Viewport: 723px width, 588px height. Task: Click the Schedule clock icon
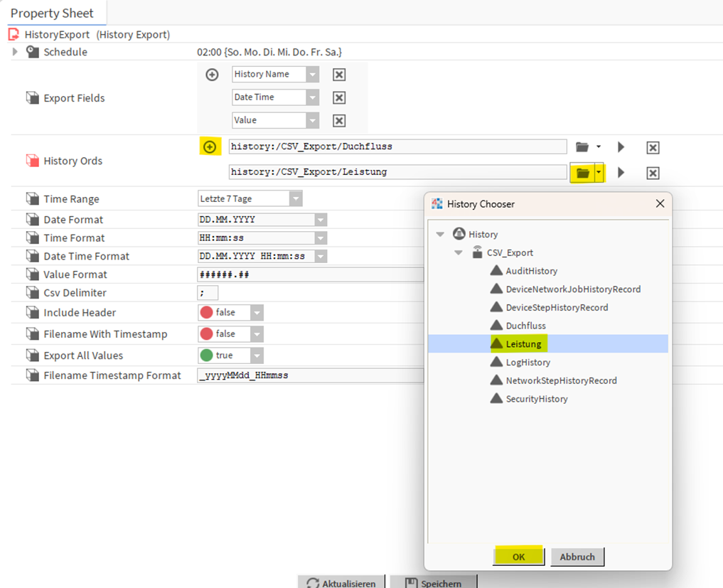tap(32, 52)
